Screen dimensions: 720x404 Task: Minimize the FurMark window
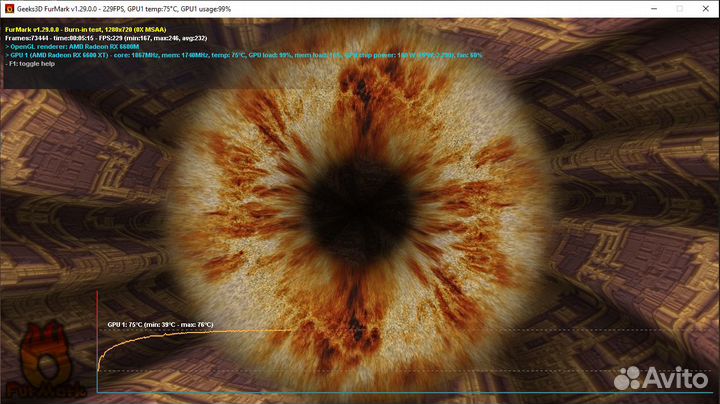click(x=654, y=9)
